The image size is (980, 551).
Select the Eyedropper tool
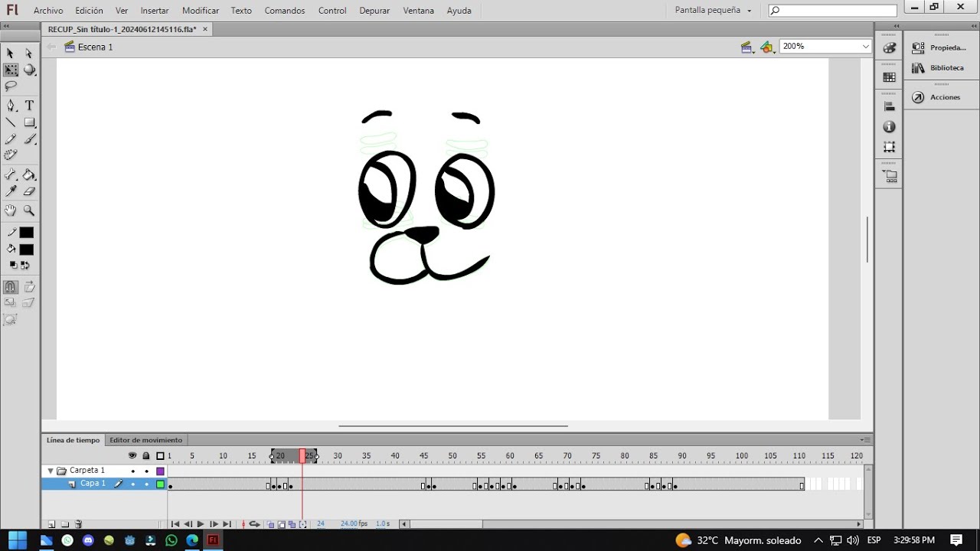[x=11, y=191]
